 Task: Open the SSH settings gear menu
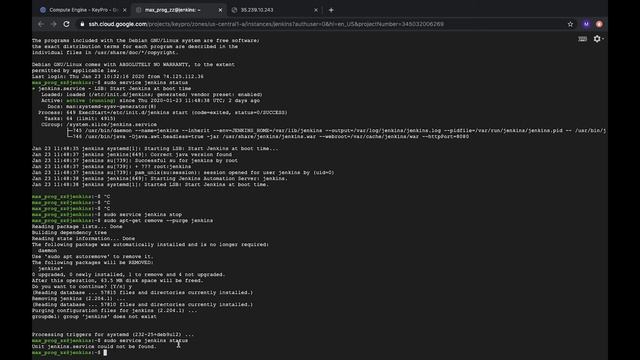(597, 39)
